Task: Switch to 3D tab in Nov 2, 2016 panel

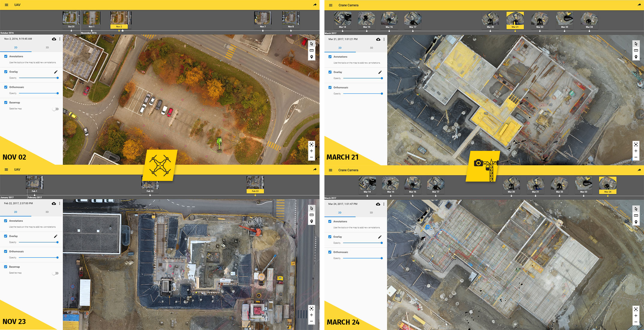Action: coord(47,47)
